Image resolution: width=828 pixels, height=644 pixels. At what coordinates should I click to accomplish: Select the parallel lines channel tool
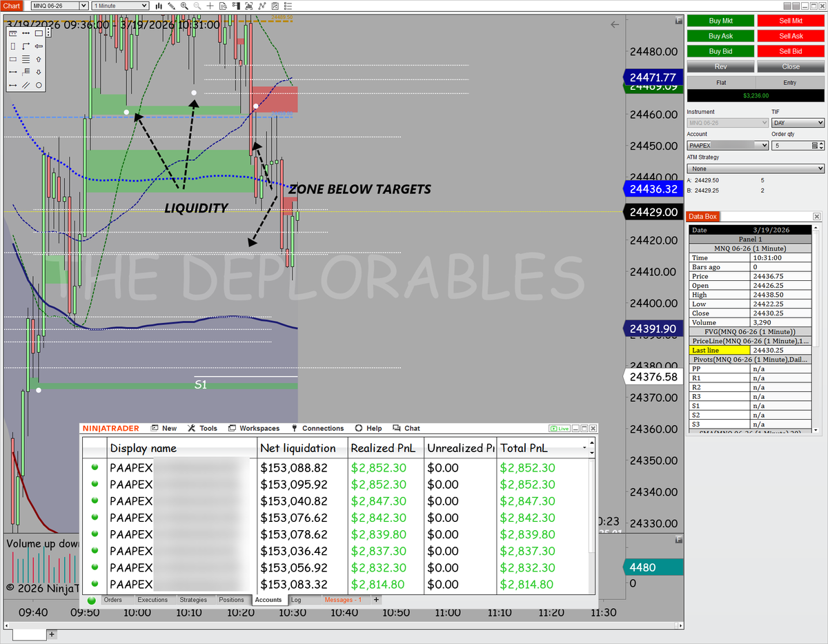point(26,85)
